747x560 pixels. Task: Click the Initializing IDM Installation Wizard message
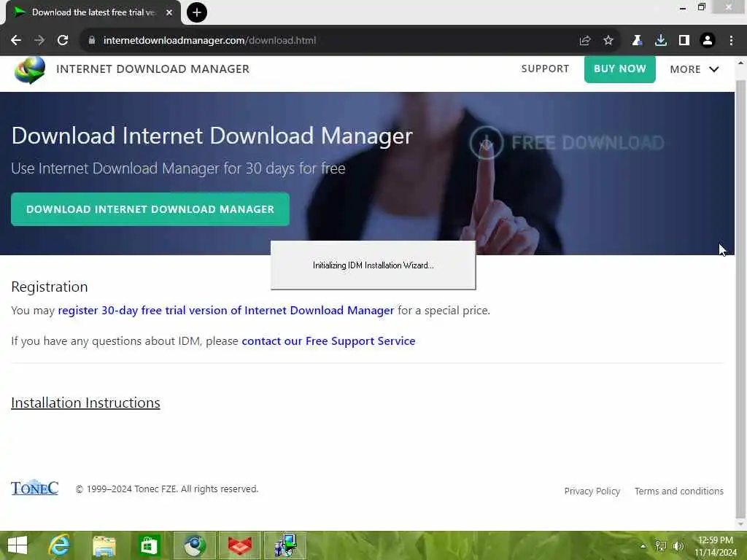pos(373,265)
